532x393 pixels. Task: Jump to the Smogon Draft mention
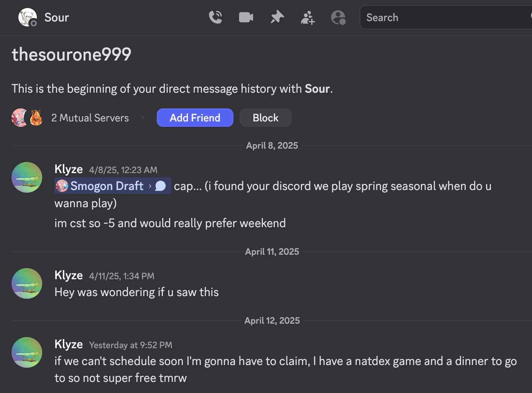tap(107, 186)
